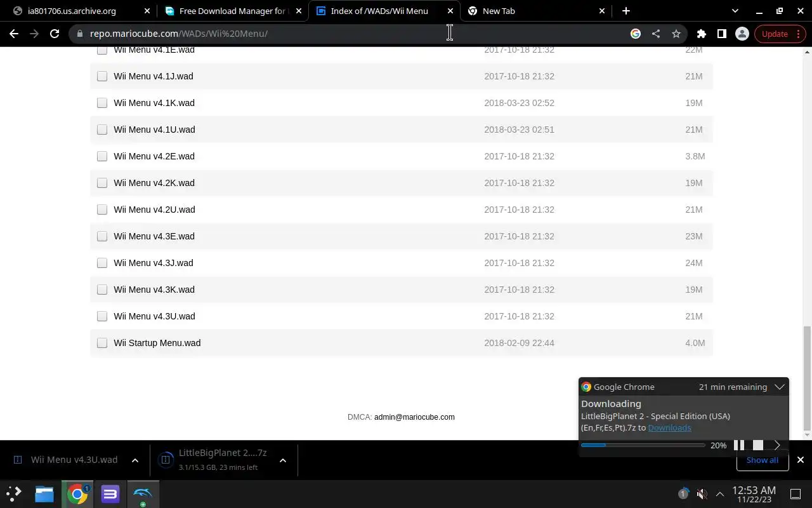Tick checkbox for Wii Menu v4.2E.wad
The height and width of the screenshot is (508, 812).
coord(102,156)
